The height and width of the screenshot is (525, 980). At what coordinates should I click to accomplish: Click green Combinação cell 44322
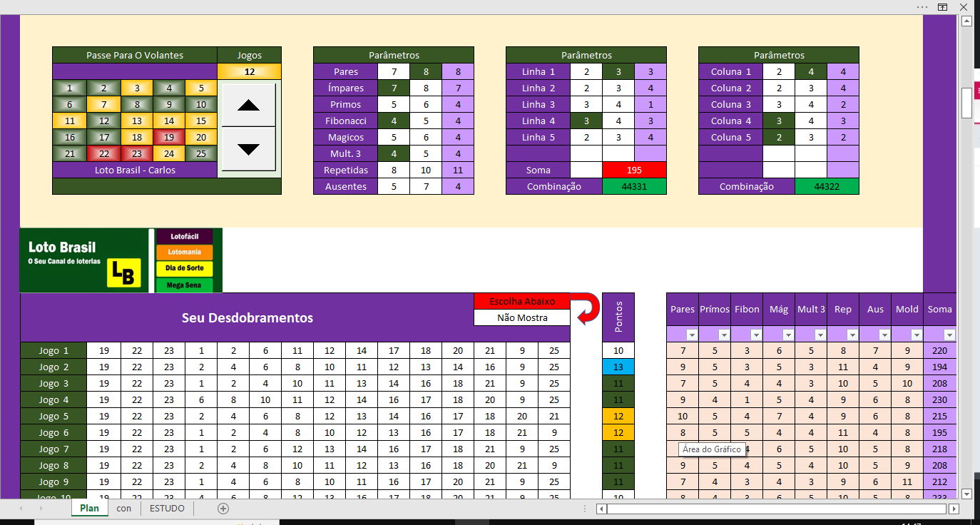click(x=827, y=186)
